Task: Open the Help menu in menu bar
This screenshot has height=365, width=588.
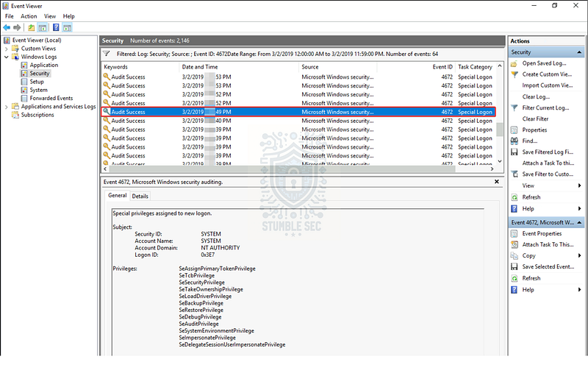Action: coord(68,16)
